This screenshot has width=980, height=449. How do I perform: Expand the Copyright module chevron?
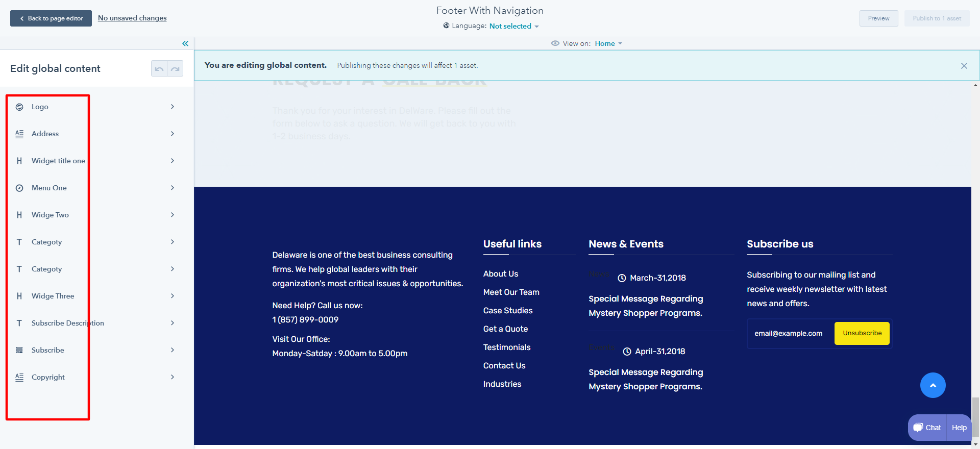click(x=173, y=377)
